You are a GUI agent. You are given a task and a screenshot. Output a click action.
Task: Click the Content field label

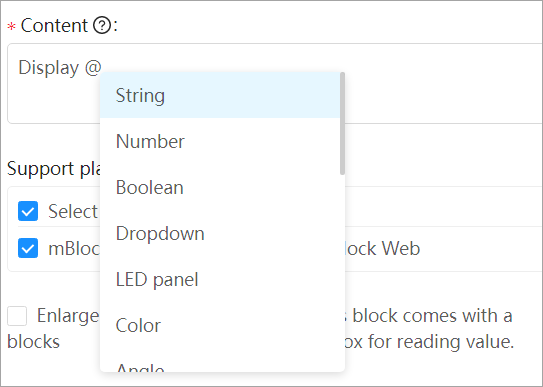[x=54, y=26]
